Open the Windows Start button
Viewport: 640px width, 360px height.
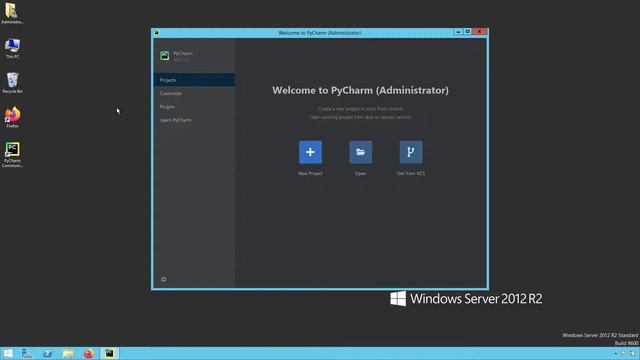pyautogui.click(x=8, y=353)
